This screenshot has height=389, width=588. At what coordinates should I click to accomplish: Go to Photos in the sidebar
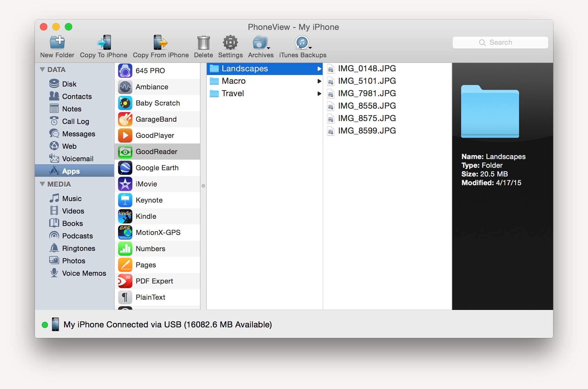point(73,261)
